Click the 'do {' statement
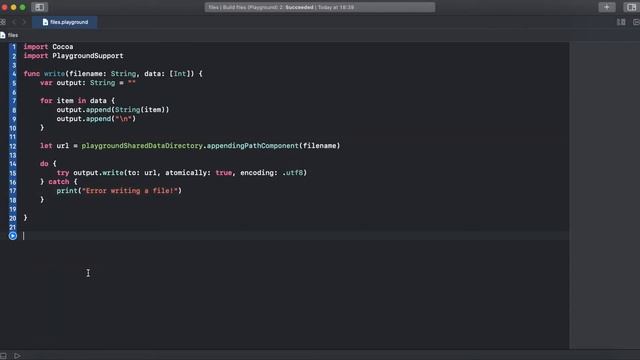 coord(48,164)
